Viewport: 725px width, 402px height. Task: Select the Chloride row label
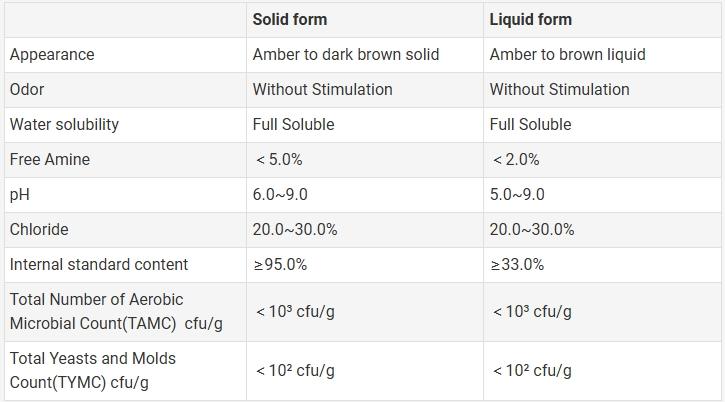pyautogui.click(x=39, y=229)
